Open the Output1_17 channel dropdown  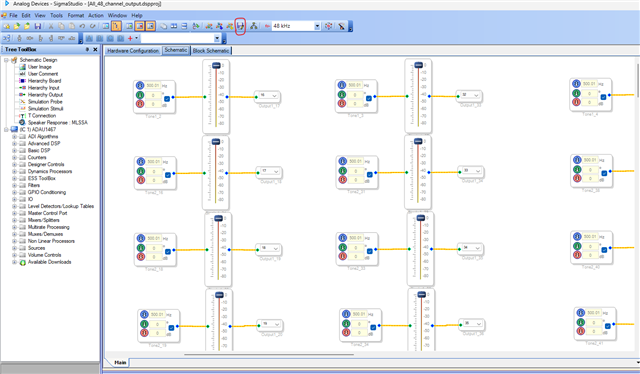[274, 96]
